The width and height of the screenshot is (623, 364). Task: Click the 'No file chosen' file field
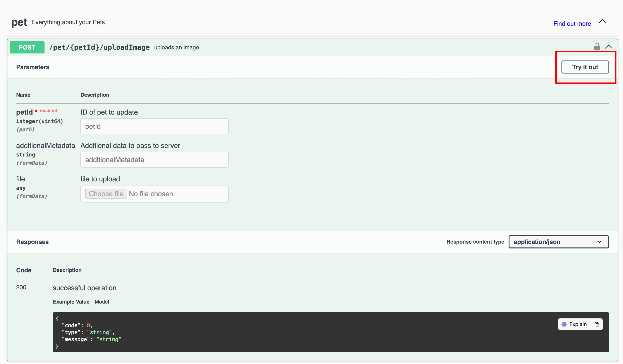pyautogui.click(x=151, y=194)
